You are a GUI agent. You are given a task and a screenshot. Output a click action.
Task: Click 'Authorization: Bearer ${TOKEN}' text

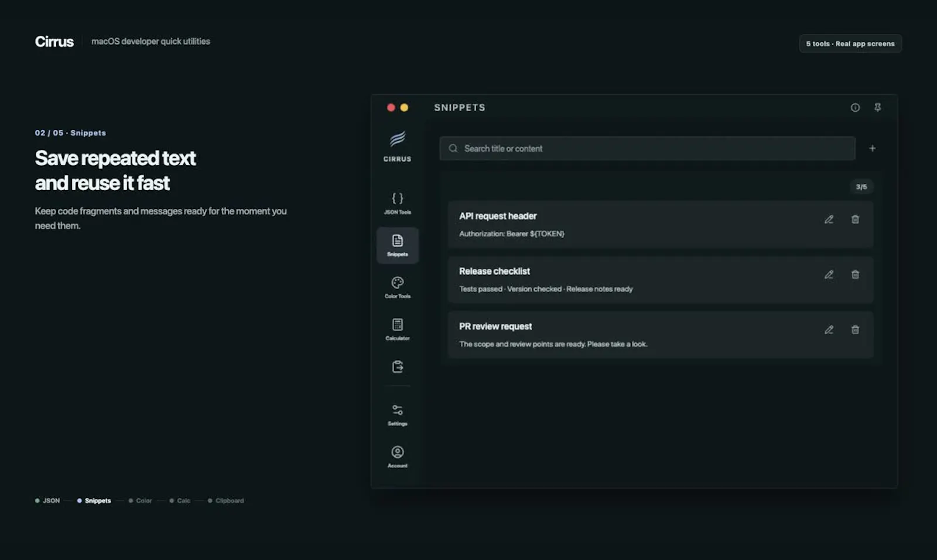[x=512, y=233]
